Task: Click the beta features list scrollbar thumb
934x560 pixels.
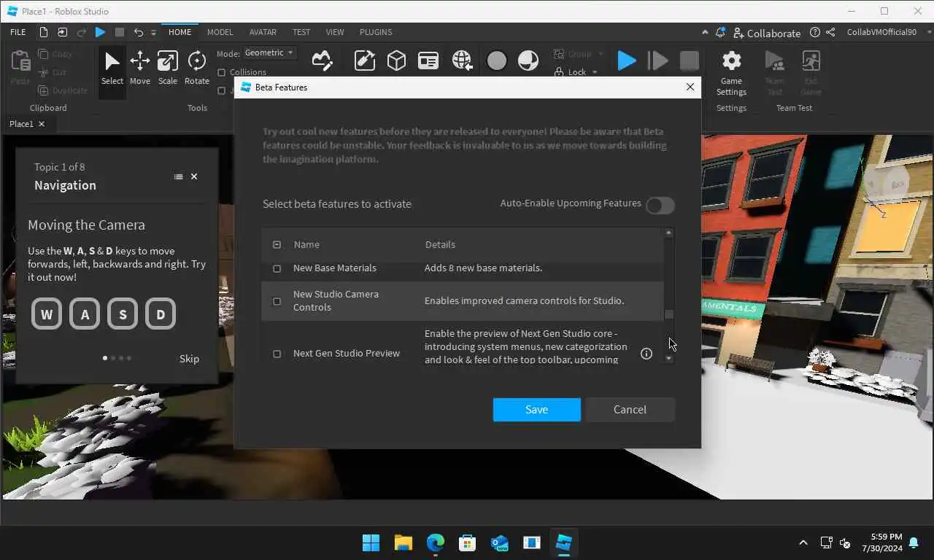Action: point(669,315)
